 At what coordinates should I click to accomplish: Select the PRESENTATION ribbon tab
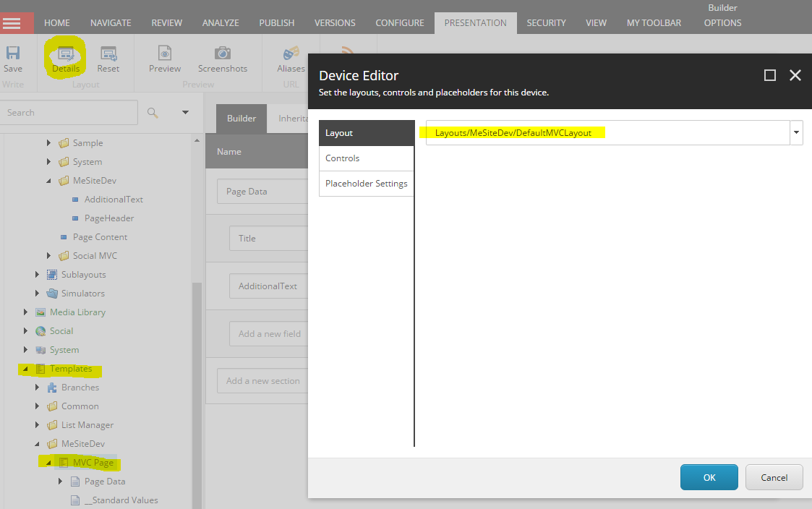pyautogui.click(x=475, y=23)
